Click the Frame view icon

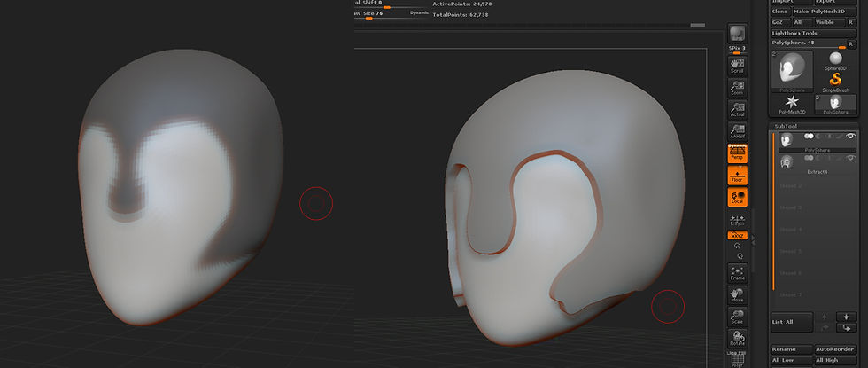pos(737,273)
